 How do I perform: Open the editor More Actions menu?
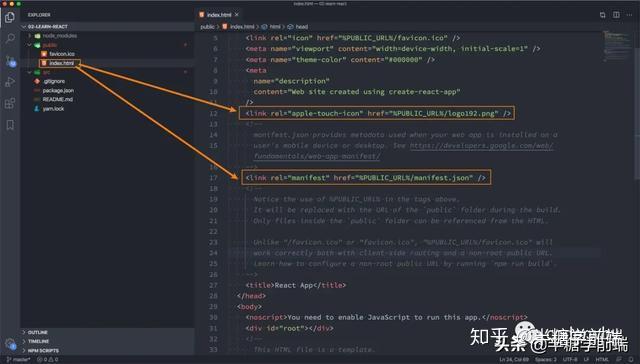630,15
